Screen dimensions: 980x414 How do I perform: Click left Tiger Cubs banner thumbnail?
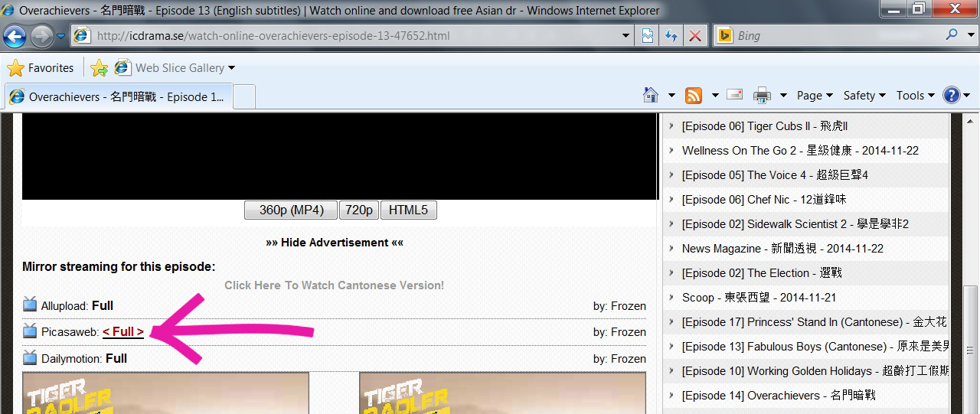click(x=165, y=393)
